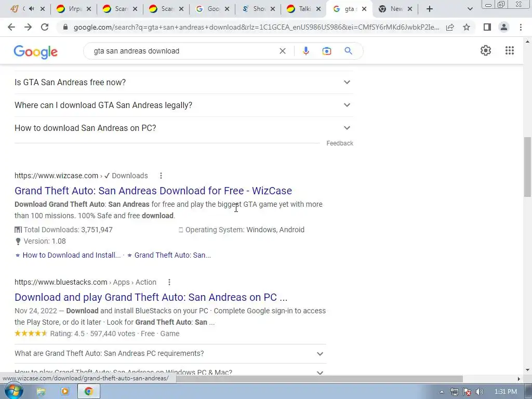Open Windows Start button
This screenshot has width=532, height=399.
point(13,392)
